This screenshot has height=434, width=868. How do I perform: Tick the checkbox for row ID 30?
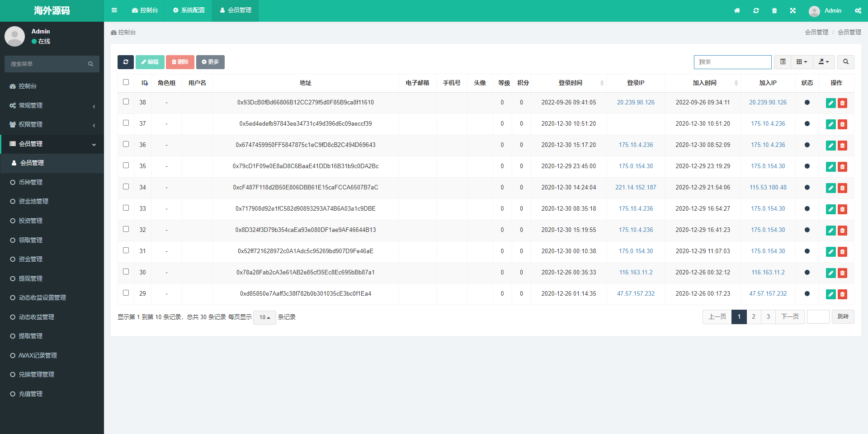(126, 272)
